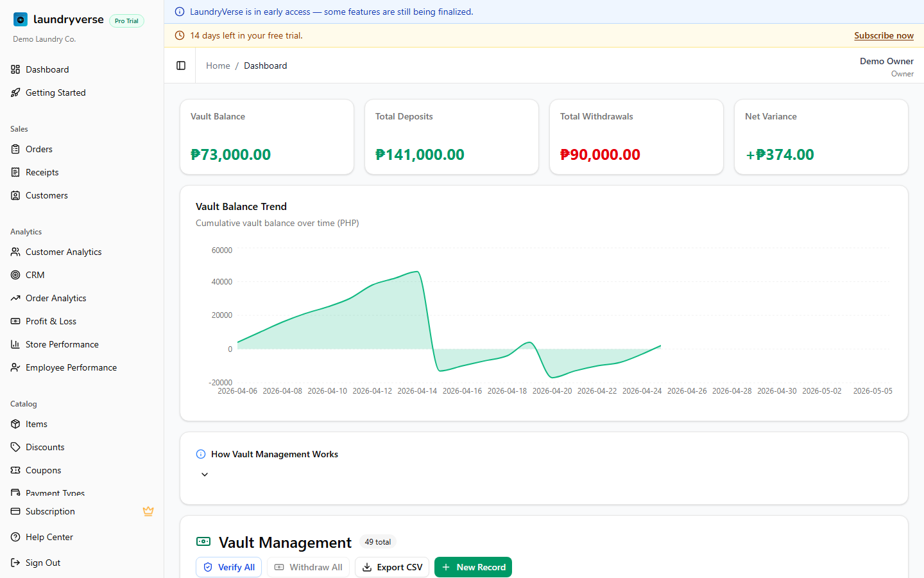Click the laundryverse logo icon

[21, 20]
